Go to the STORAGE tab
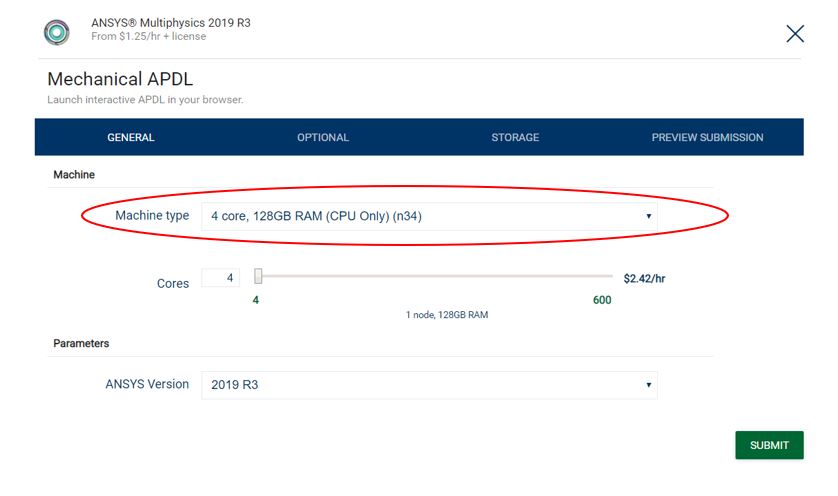Viewport: 838px width, 496px height. (x=515, y=137)
